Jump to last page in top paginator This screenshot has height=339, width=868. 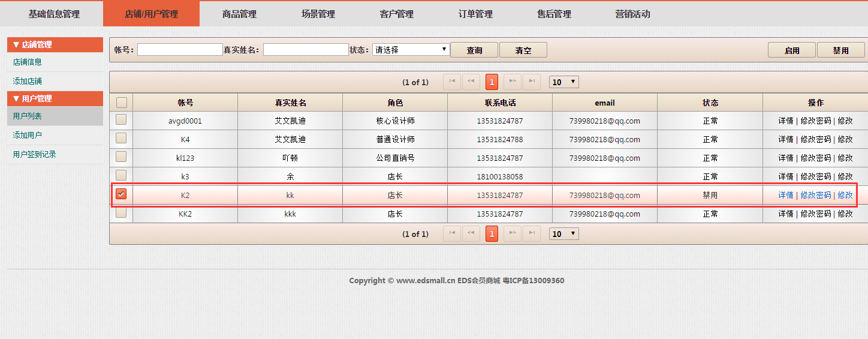pyautogui.click(x=531, y=82)
